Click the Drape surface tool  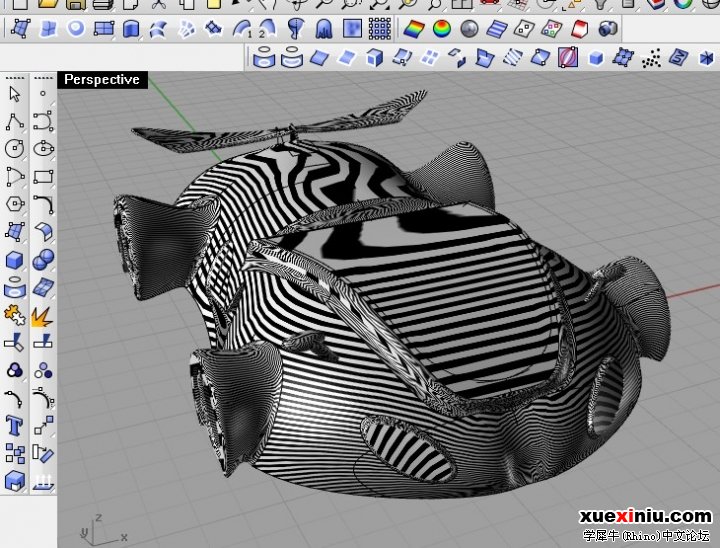[x=324, y=28]
